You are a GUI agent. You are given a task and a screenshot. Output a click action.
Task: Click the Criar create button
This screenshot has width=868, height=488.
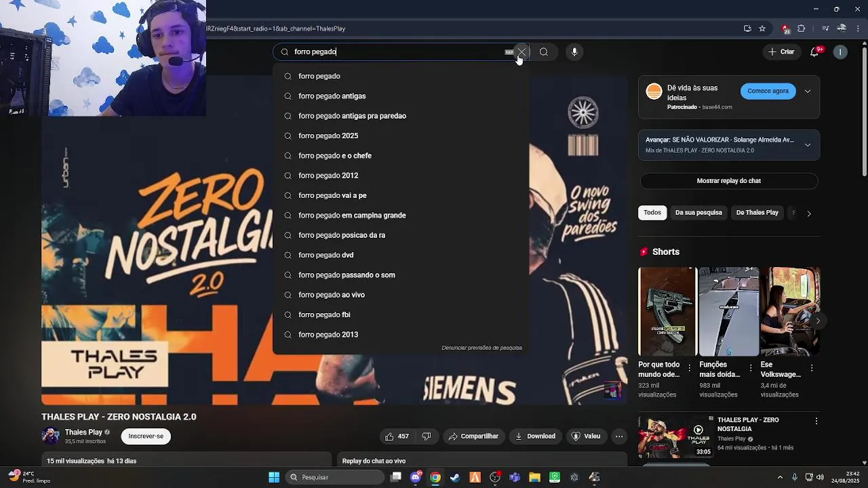tap(781, 52)
